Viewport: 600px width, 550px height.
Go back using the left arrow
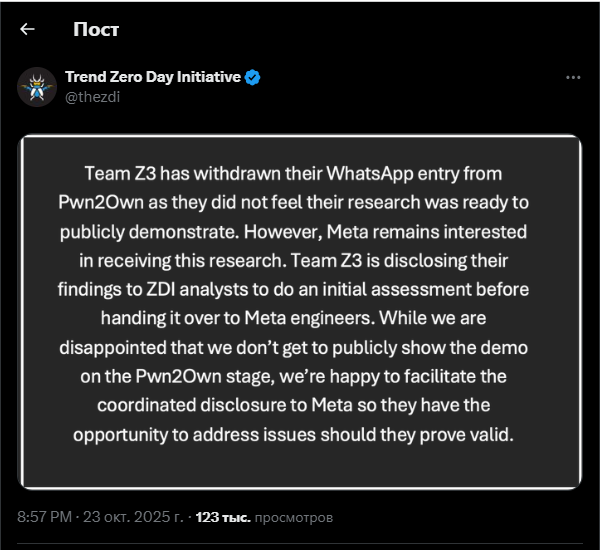click(27, 29)
